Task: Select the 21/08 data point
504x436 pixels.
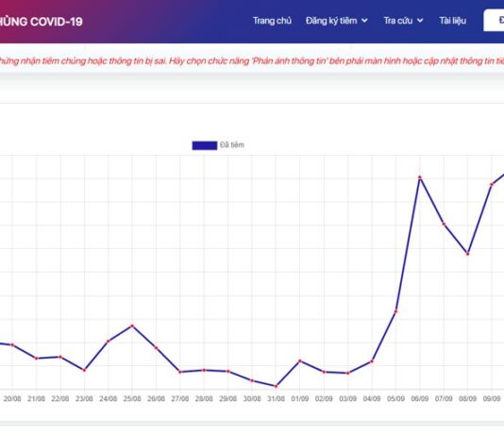Action: point(36,358)
